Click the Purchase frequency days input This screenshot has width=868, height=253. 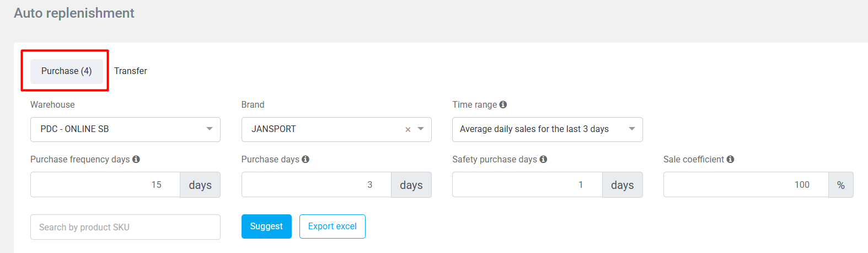pos(105,185)
